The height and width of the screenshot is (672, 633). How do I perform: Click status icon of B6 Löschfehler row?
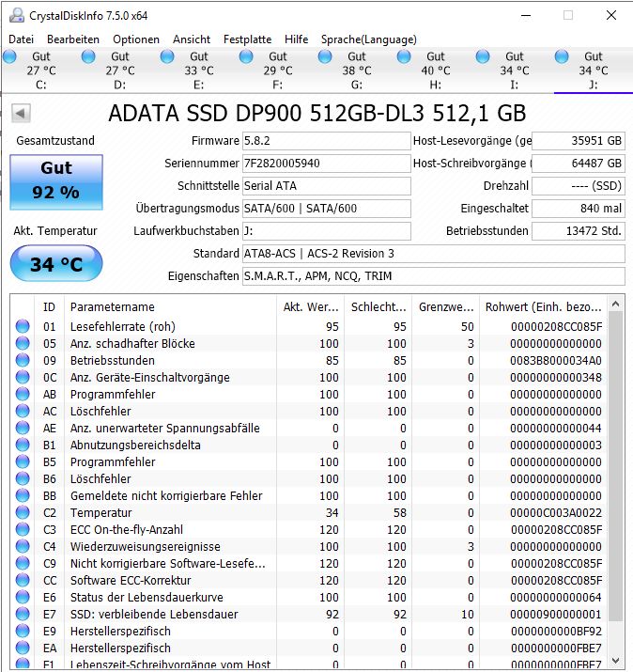[x=23, y=478]
